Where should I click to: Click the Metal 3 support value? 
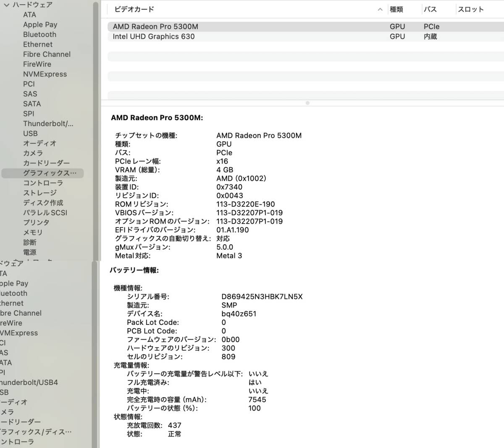coord(229,256)
